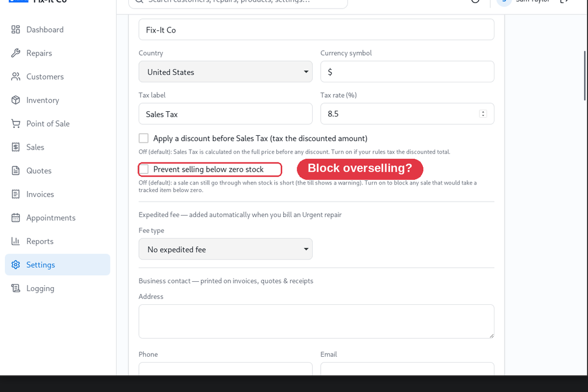Open Sales via the receipt-dollar icon
588x392 pixels.
pyautogui.click(x=16, y=148)
